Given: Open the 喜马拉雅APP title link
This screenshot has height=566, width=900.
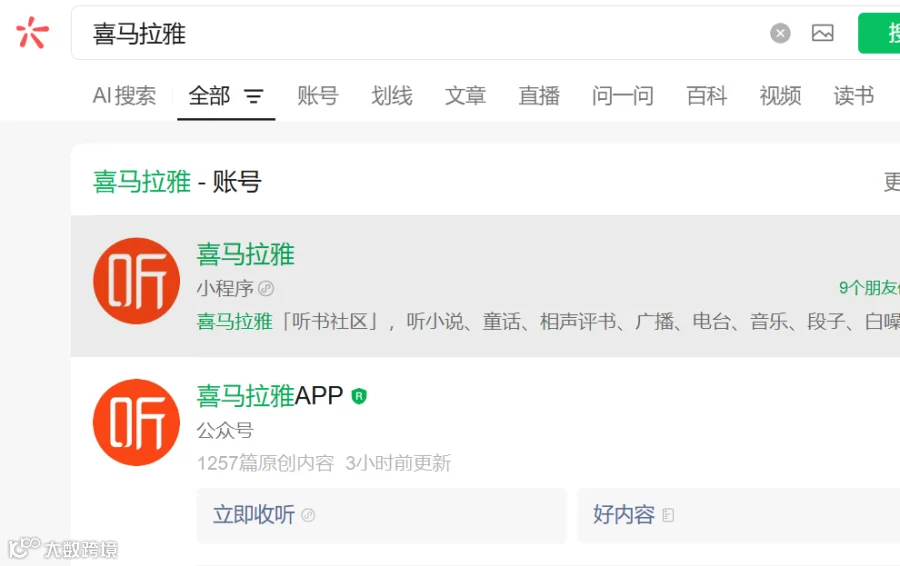Looking at the screenshot, I should 270,396.
